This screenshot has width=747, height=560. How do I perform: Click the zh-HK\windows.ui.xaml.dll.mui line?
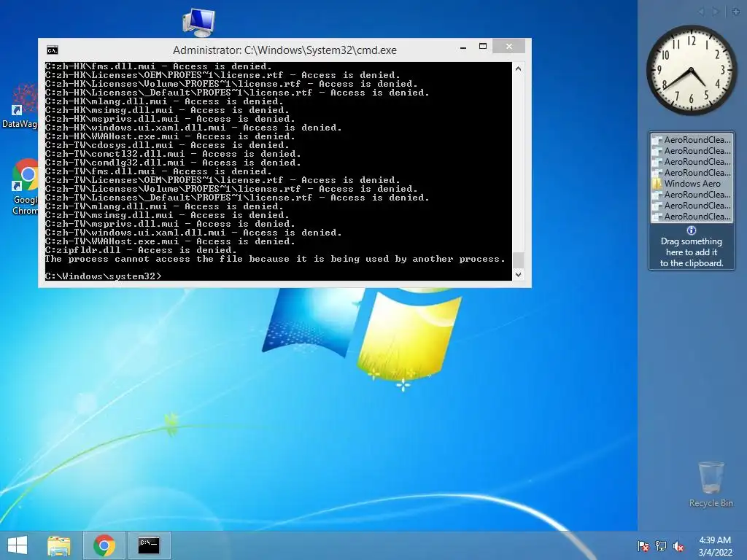(193, 128)
